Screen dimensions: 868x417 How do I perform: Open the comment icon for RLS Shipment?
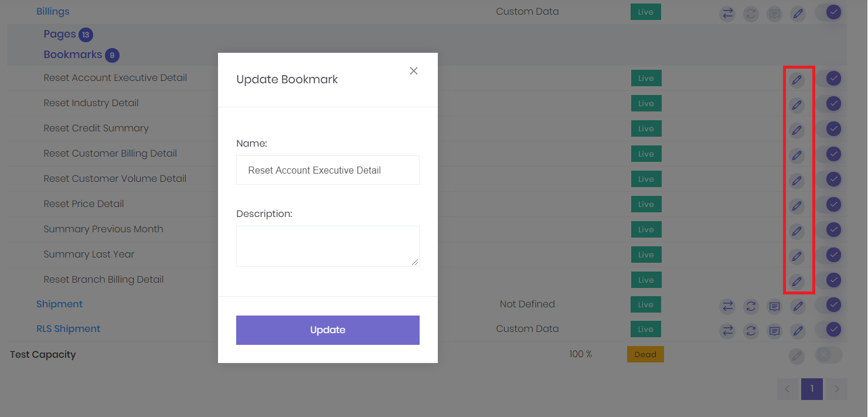(x=774, y=331)
